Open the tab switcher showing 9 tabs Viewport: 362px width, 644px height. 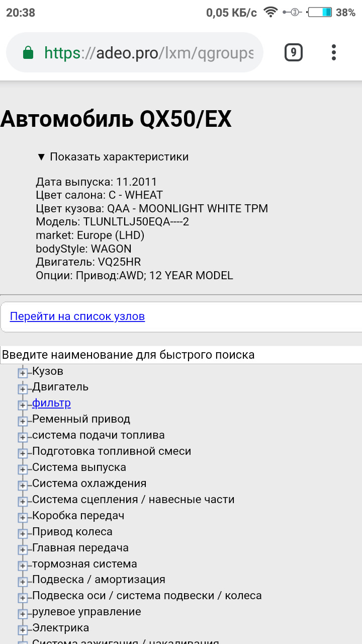[x=294, y=52]
